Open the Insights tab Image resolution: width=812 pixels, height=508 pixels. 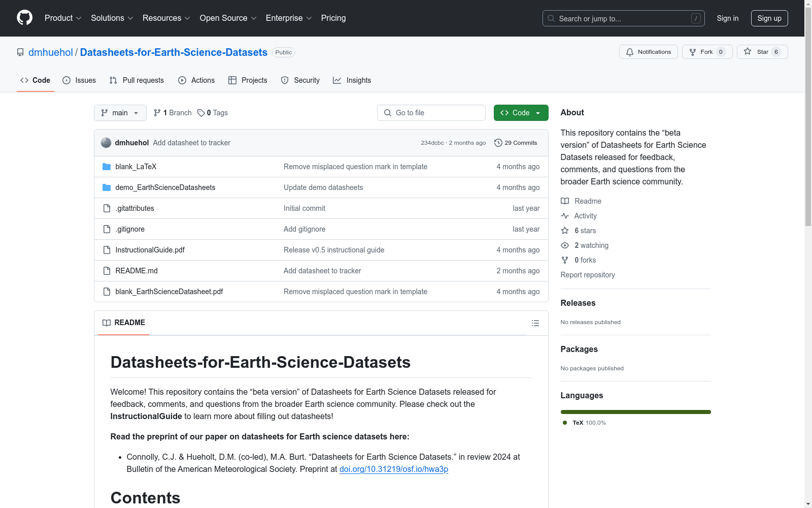(x=352, y=80)
